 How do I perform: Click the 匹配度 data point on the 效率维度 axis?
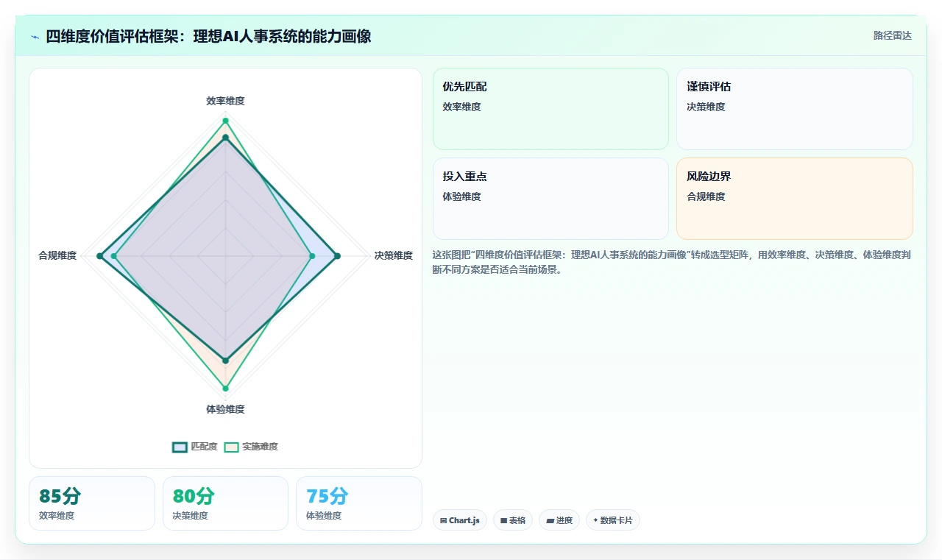[225, 138]
